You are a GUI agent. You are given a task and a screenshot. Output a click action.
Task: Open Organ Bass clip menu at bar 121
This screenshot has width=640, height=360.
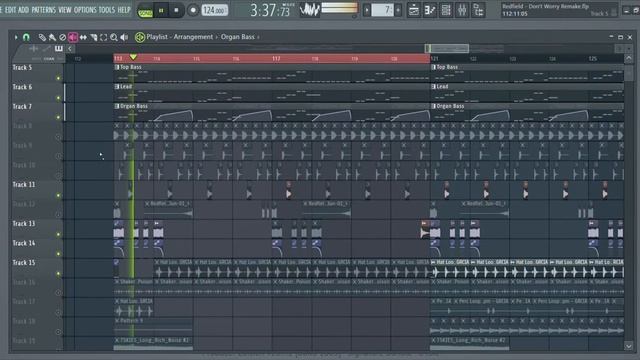click(x=433, y=106)
